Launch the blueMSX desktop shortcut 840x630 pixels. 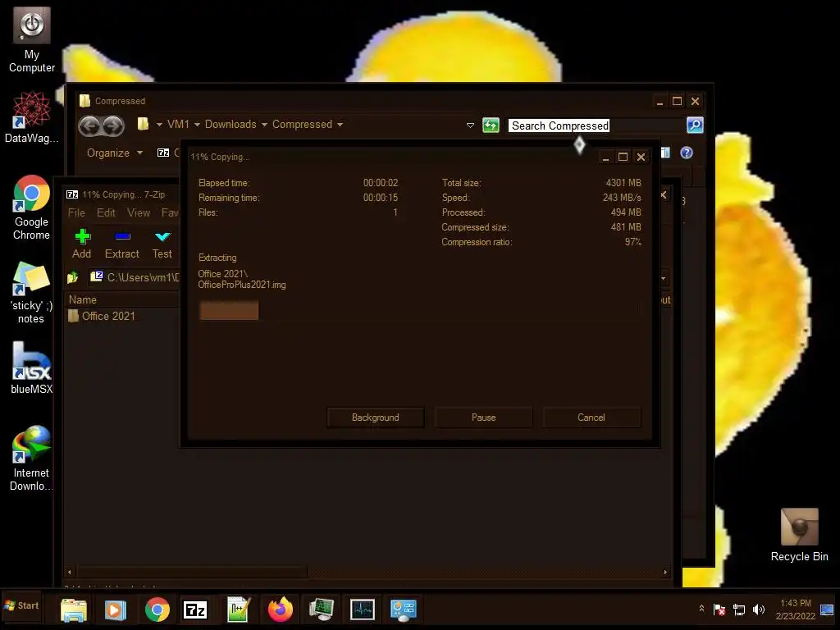32,368
